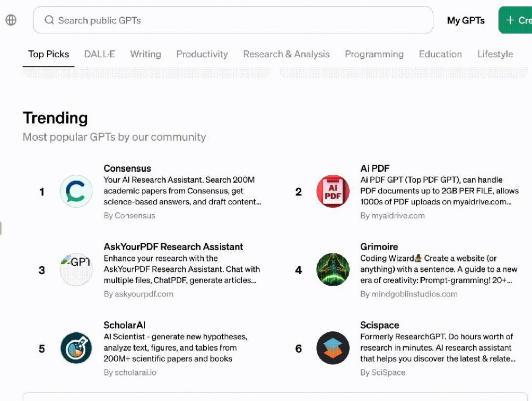Switch to the Programming tab
This screenshot has height=401, width=532.
point(374,54)
